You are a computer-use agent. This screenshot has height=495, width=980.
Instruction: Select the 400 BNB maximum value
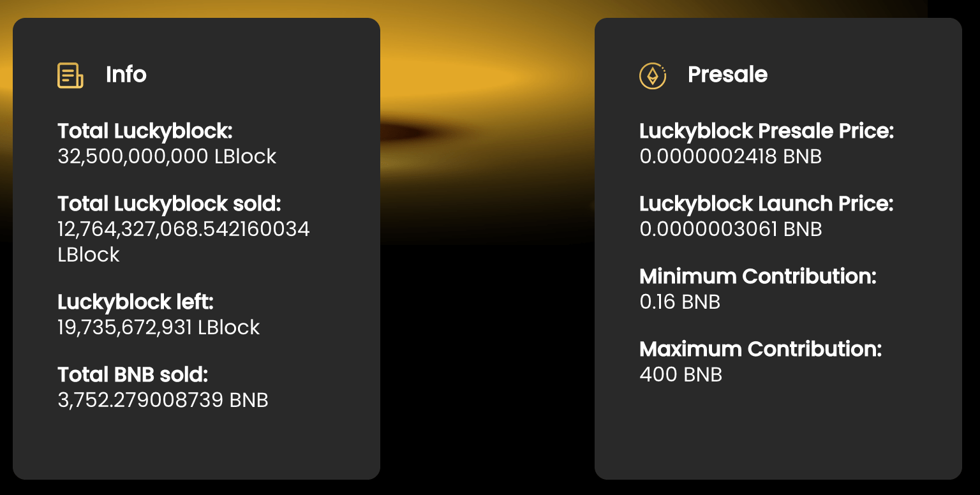click(681, 374)
